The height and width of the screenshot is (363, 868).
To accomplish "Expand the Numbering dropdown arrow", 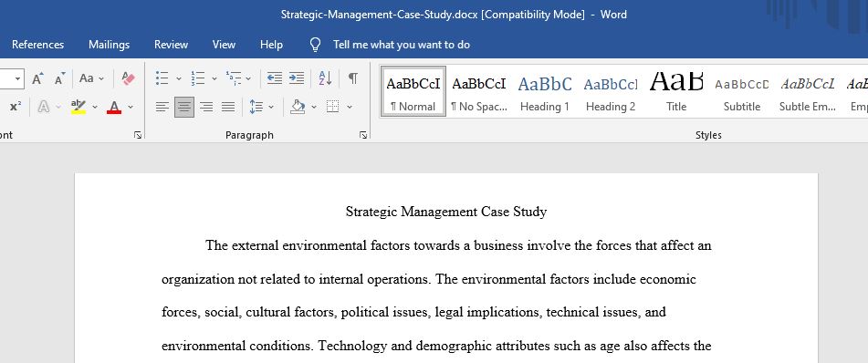I will pyautogui.click(x=214, y=78).
